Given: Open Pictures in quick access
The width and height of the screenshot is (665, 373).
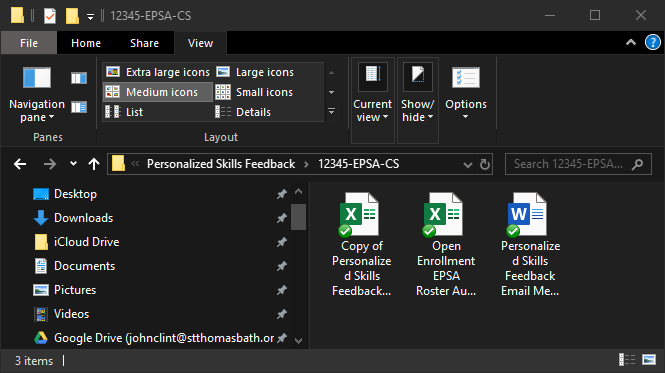Looking at the screenshot, I should coord(64,290).
